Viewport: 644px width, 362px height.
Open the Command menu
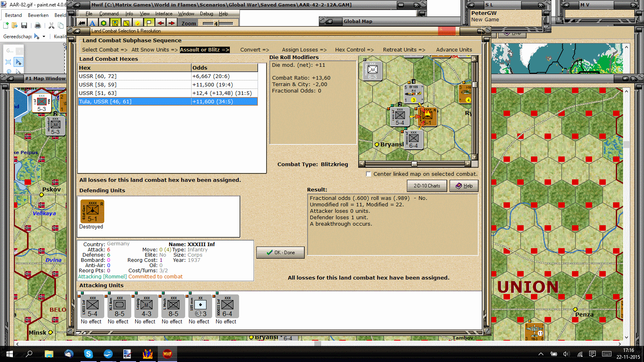(x=109, y=14)
